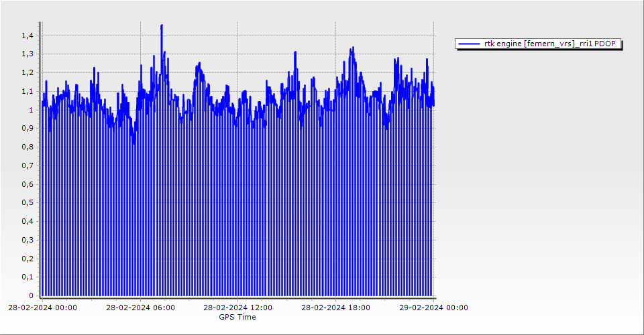The width and height of the screenshot is (644, 335).
Task: Click the lowest PDOP dip before 06:00
Action: [133, 143]
